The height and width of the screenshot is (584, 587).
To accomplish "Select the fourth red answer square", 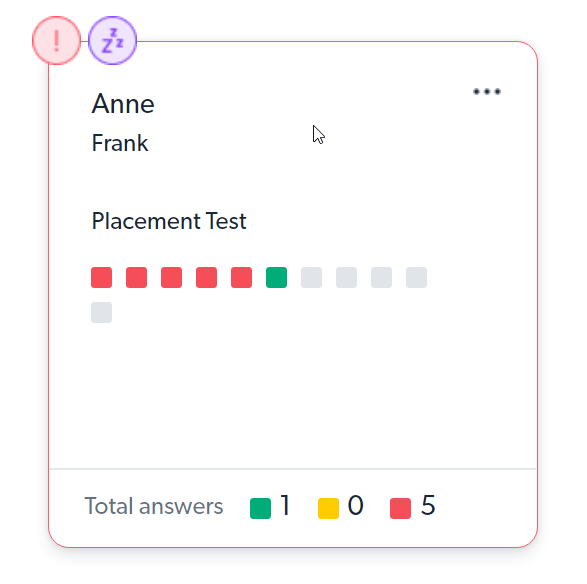I will (206, 277).
